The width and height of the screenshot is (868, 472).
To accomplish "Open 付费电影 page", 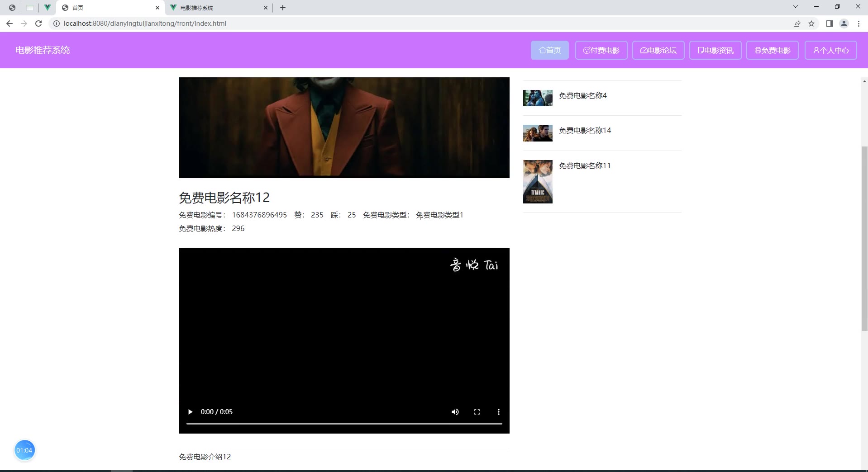I will pos(601,50).
